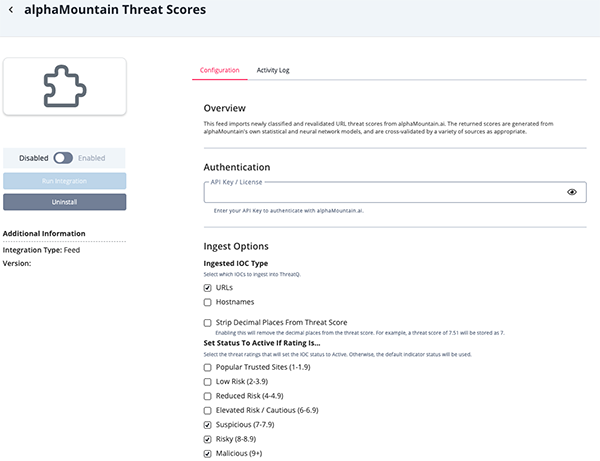Screen dimensions: 600x461
Task: Click the back arrow beside the page title
Action: [11, 10]
